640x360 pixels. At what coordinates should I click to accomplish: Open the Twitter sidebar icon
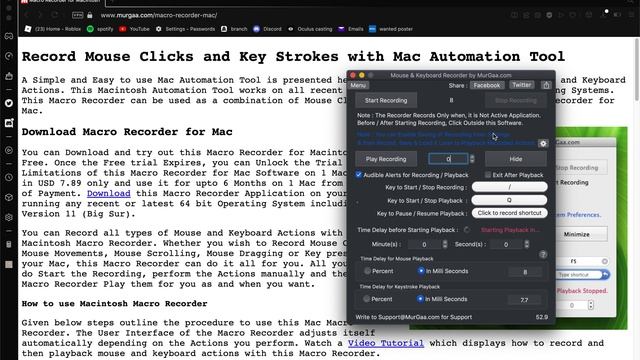[x=9, y=103]
